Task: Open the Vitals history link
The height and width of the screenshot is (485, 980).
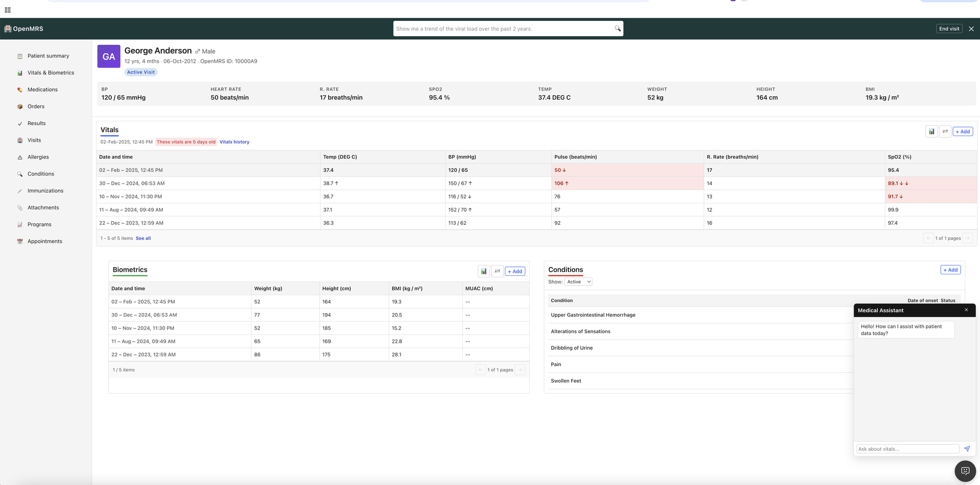Action: click(x=234, y=142)
